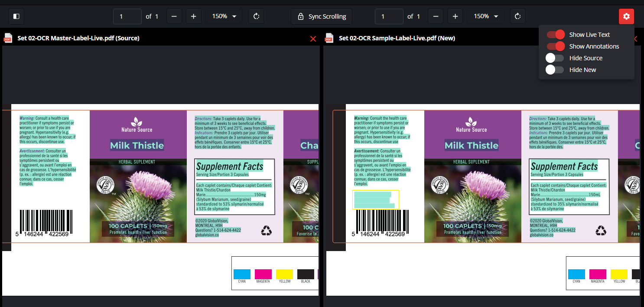The height and width of the screenshot is (307, 644).
Task: Click the source page number field
Action: 127,16
